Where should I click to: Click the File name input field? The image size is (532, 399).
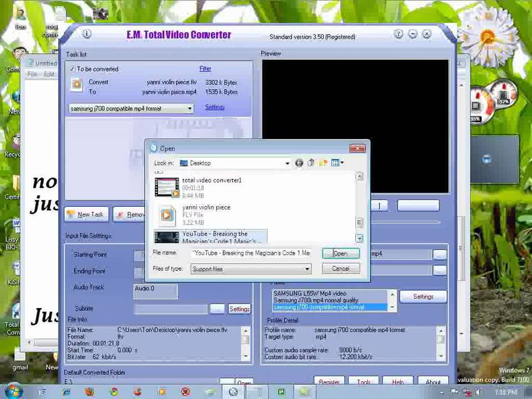click(251, 253)
